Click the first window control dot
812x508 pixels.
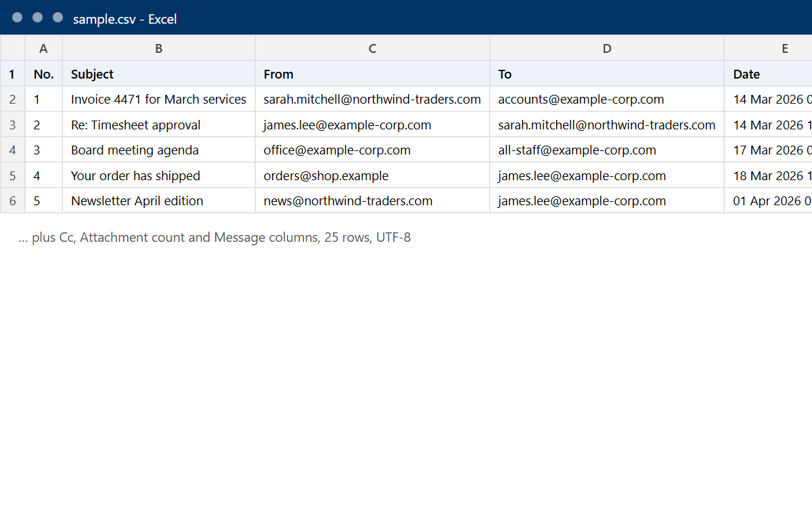pos(18,18)
